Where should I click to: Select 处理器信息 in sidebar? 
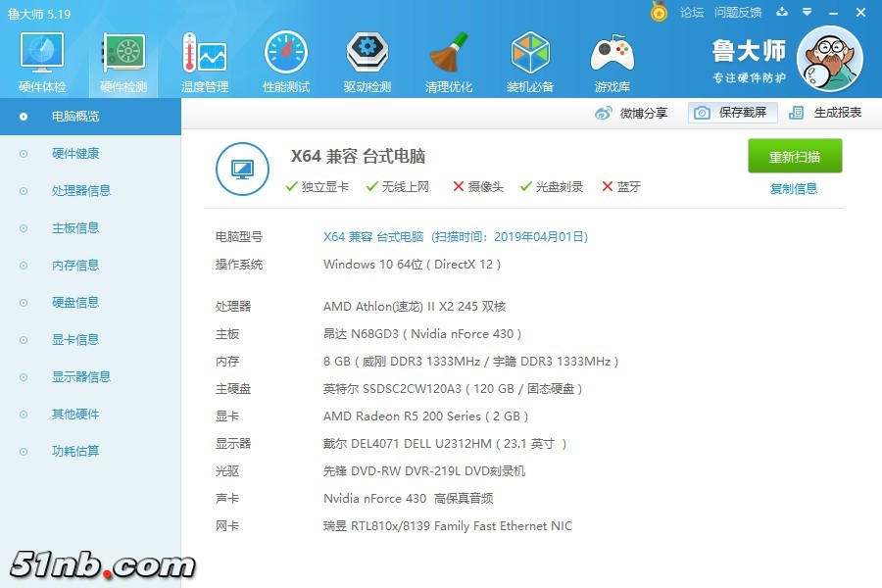point(81,191)
